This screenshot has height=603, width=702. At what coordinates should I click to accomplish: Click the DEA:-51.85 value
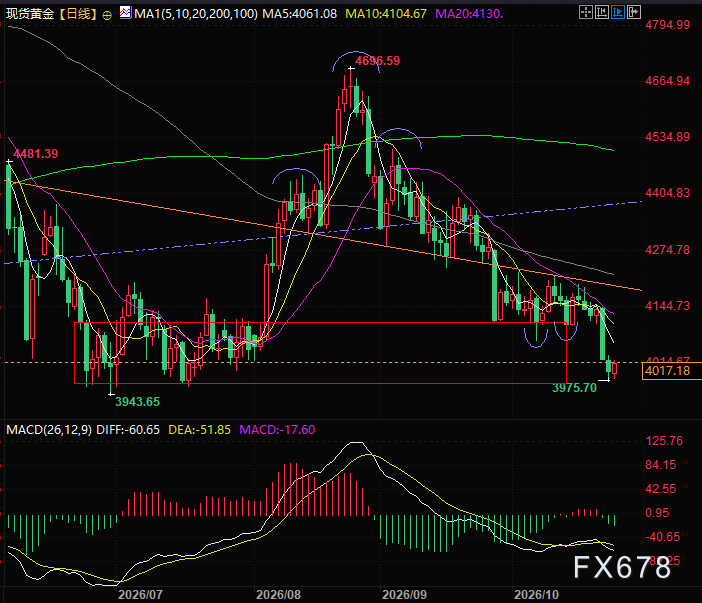pyautogui.click(x=199, y=430)
